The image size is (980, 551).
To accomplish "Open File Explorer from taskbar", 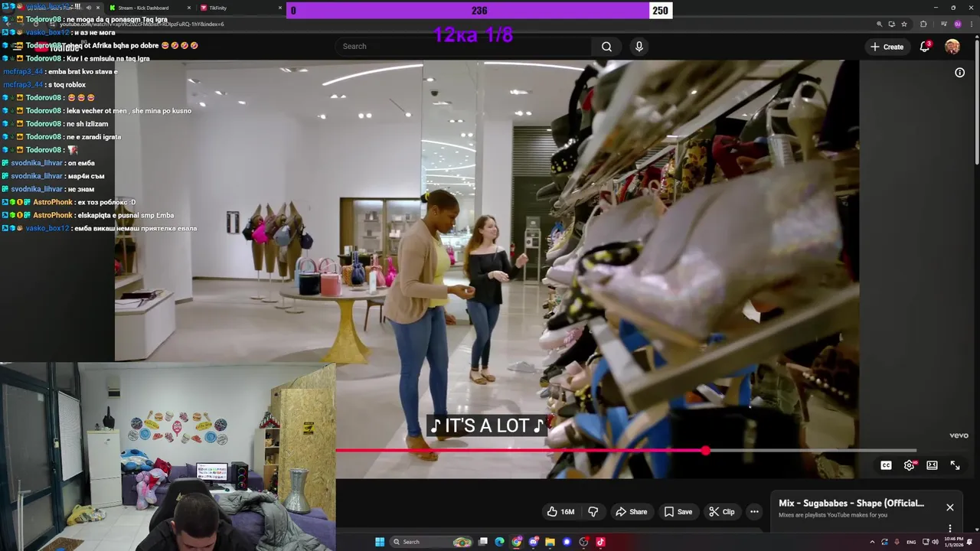I will (x=550, y=542).
